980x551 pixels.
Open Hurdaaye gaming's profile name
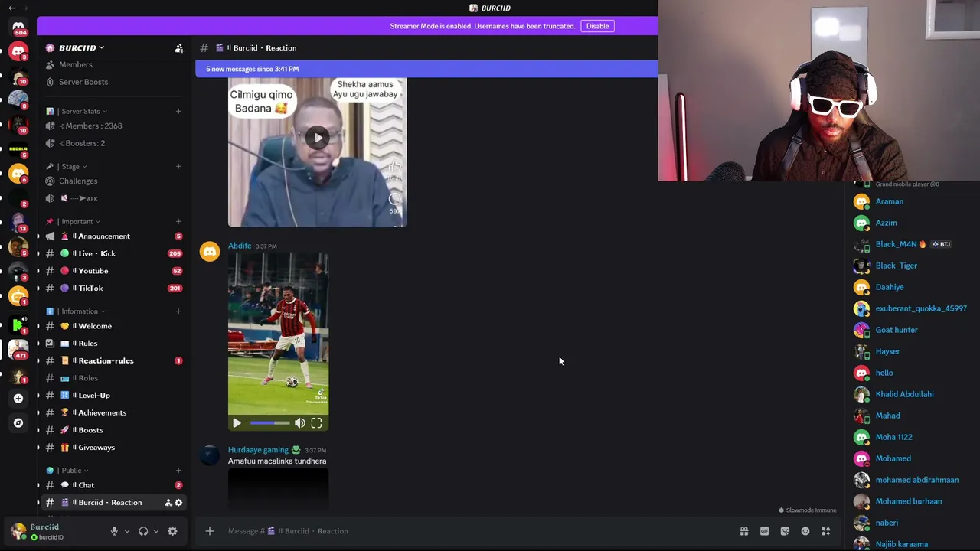(x=258, y=450)
